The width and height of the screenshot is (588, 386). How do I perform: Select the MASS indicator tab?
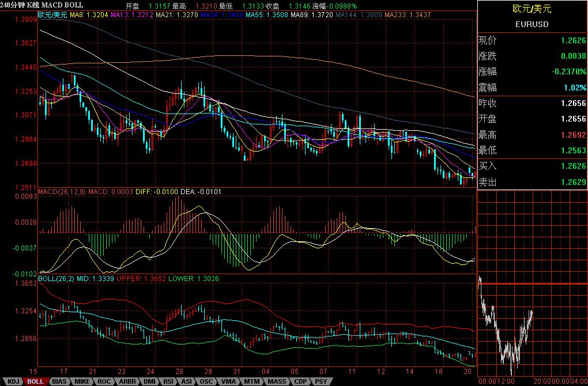point(276,381)
